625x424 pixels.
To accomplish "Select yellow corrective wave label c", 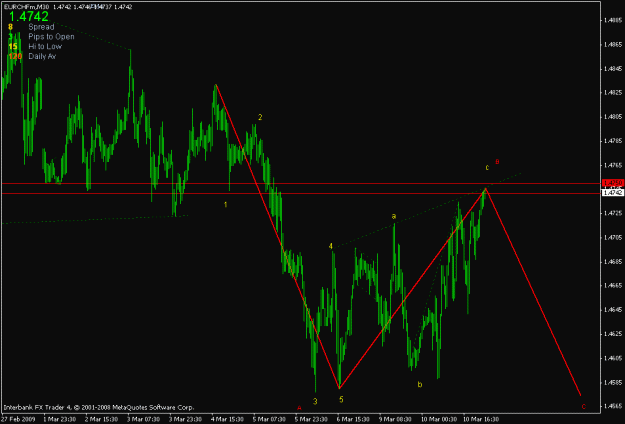I will [x=487, y=167].
